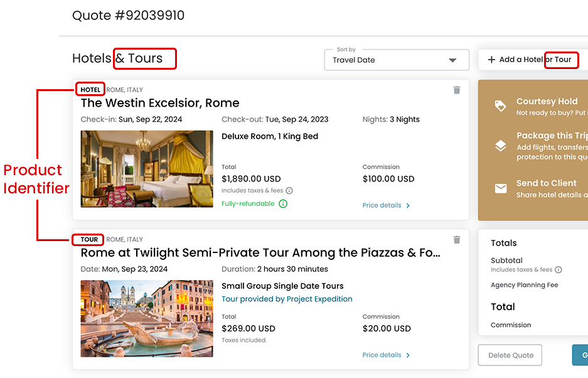Delete the Rome at Twilight tour card
Screen dimensions: 588x378
pyautogui.click(x=457, y=239)
